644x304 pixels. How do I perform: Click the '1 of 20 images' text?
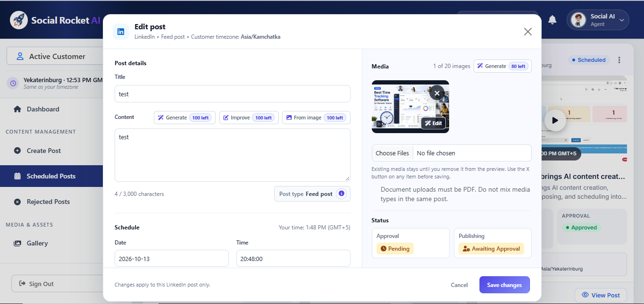point(452,66)
